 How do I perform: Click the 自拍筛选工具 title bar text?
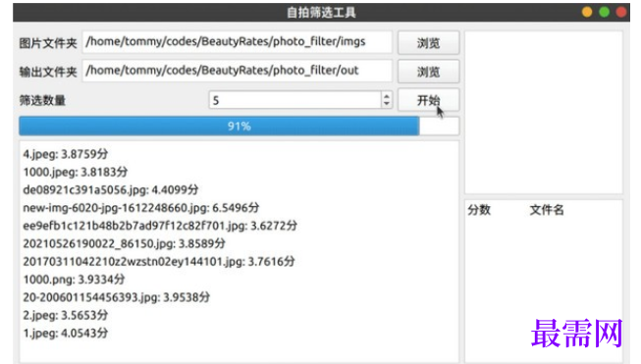coord(321,13)
